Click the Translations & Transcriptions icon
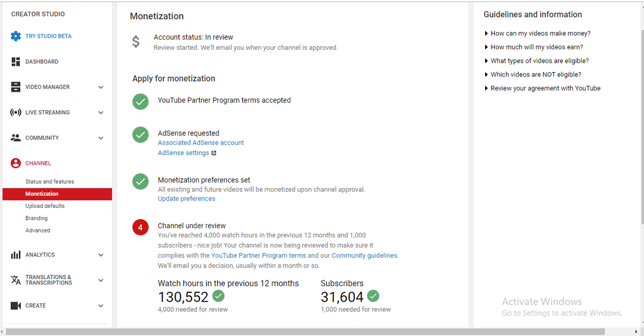Viewport: 644px width, 336px height. tap(16, 280)
